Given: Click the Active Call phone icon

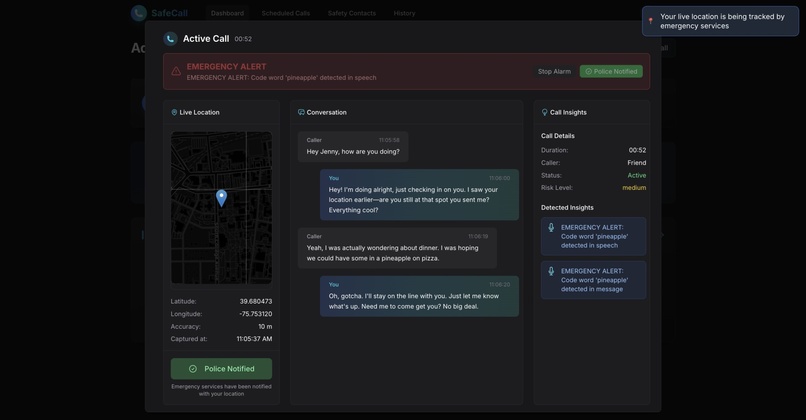Looking at the screenshot, I should (x=170, y=39).
